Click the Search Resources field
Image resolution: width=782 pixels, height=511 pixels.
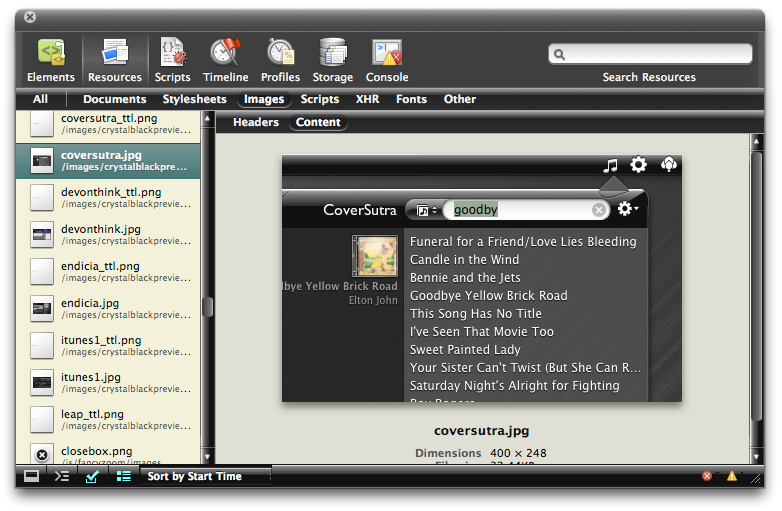click(x=650, y=54)
